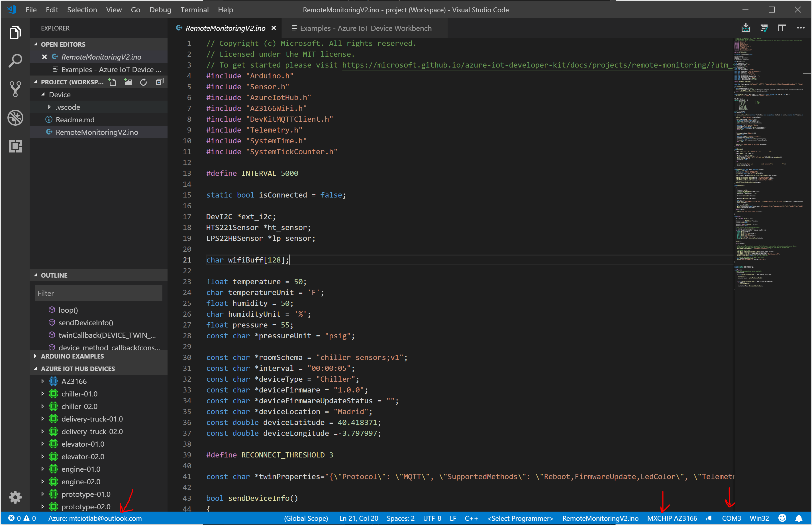Click the New Folder icon in project header

128,82
